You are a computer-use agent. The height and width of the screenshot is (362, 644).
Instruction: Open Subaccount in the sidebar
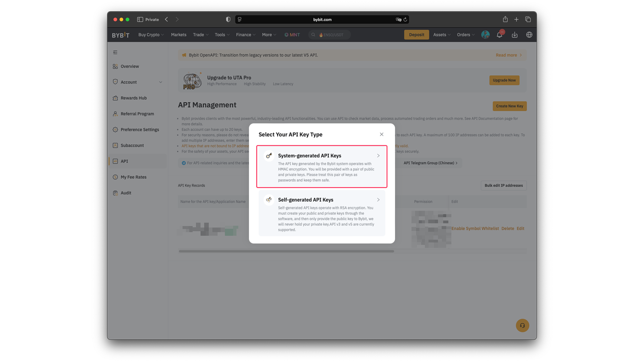(x=137, y=145)
